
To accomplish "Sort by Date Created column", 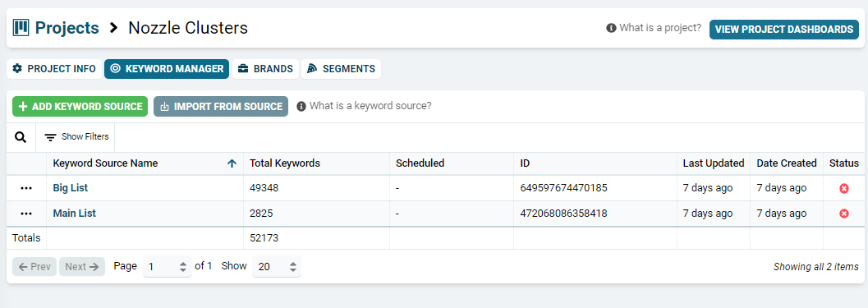I will 787,163.
